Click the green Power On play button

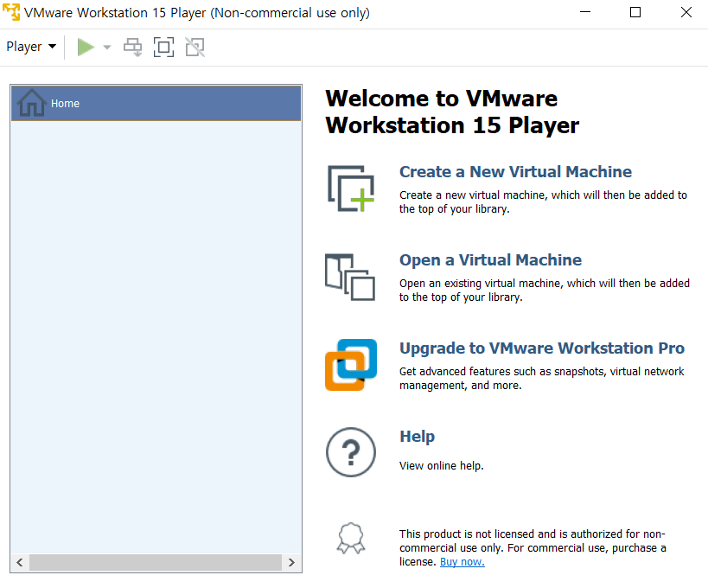[x=86, y=47]
